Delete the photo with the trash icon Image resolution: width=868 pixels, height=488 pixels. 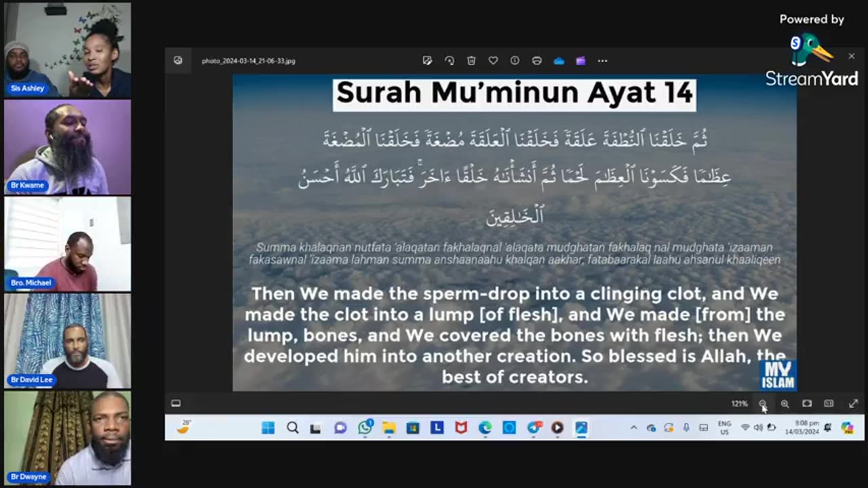pyautogui.click(x=471, y=60)
